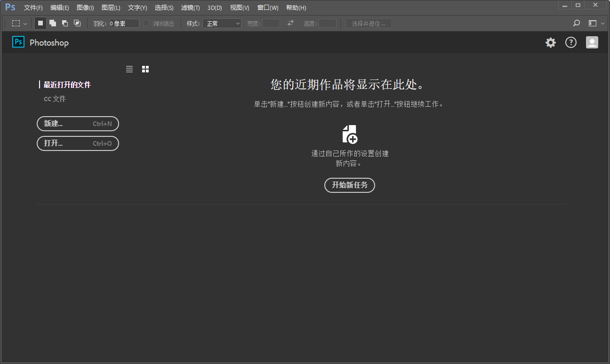The image size is (610, 364).
Task: Open the 滤镜(T) menu
Action: [190, 8]
